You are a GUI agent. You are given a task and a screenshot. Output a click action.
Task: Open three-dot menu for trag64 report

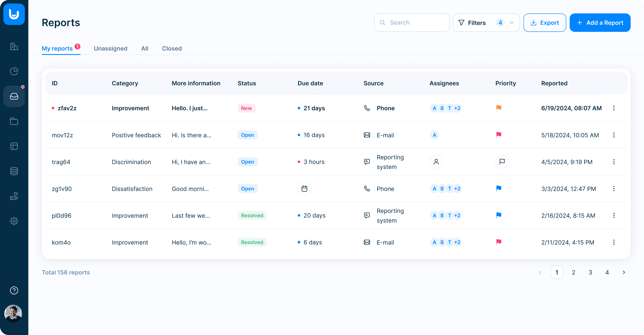[x=614, y=162]
